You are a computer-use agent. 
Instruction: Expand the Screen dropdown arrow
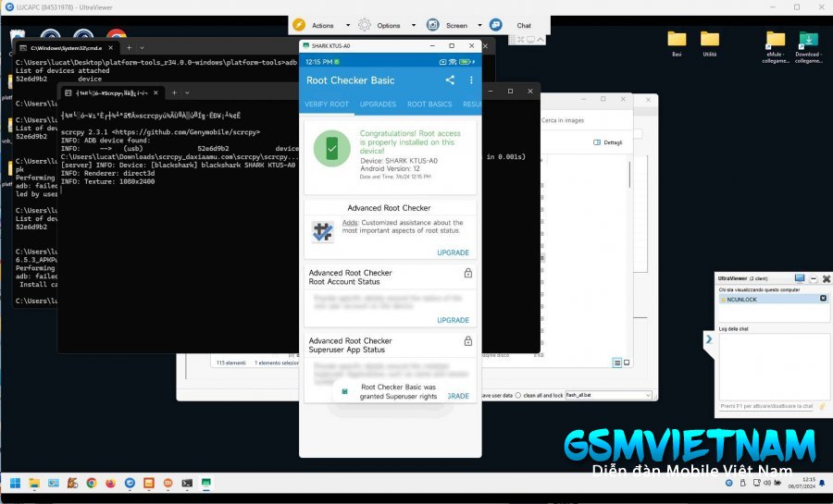[479, 26]
